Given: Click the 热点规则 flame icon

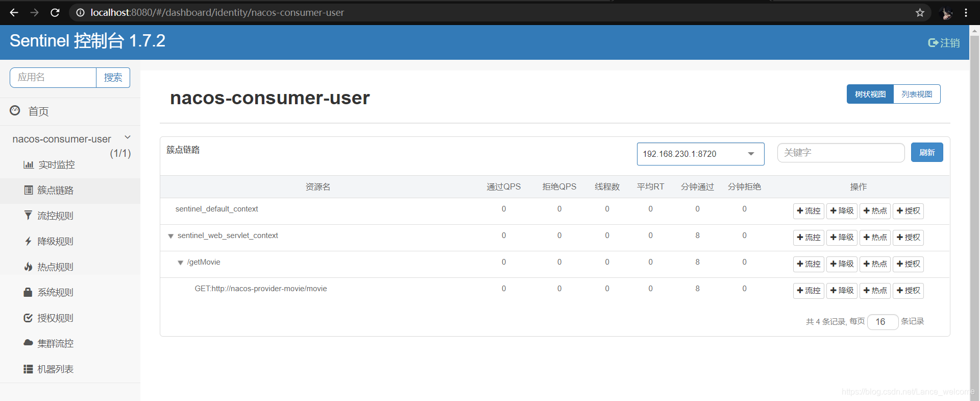Looking at the screenshot, I should [29, 267].
